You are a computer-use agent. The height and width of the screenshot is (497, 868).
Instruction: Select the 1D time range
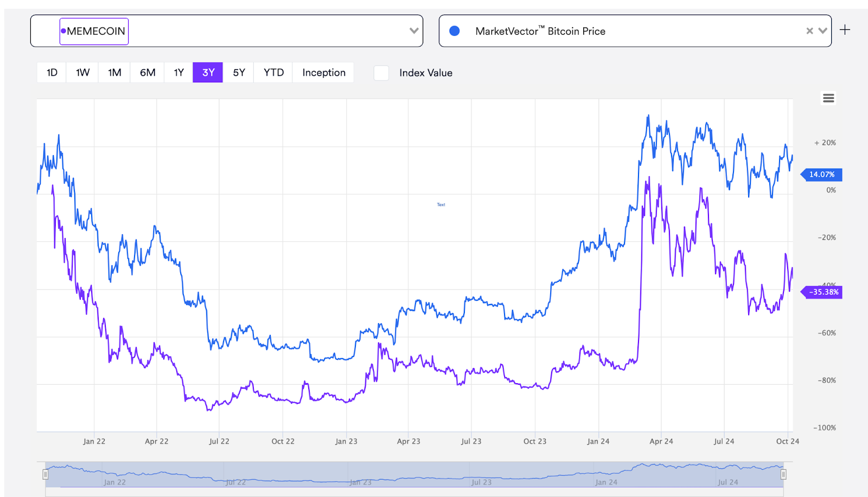click(x=52, y=73)
